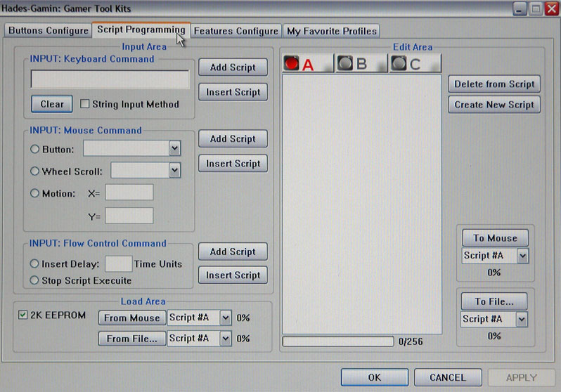Focus the Keyboard Command input field
Screen dimensions: 561x392
coord(110,79)
